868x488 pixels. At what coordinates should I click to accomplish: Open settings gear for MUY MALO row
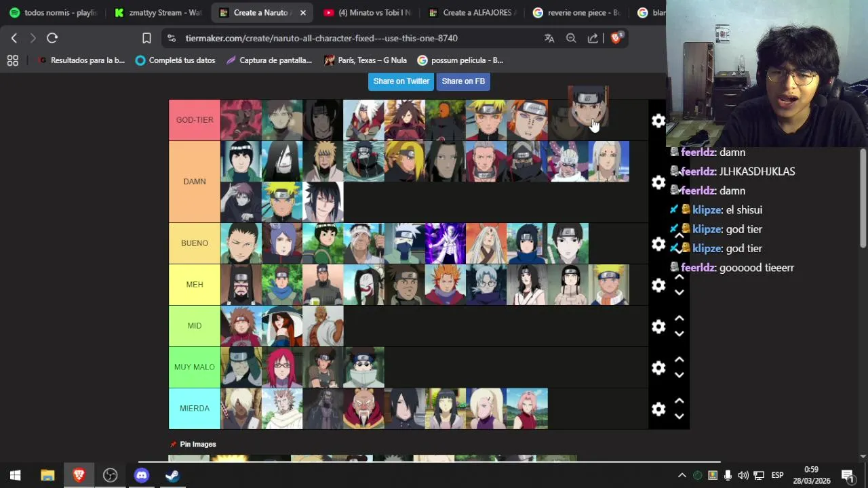coord(658,368)
